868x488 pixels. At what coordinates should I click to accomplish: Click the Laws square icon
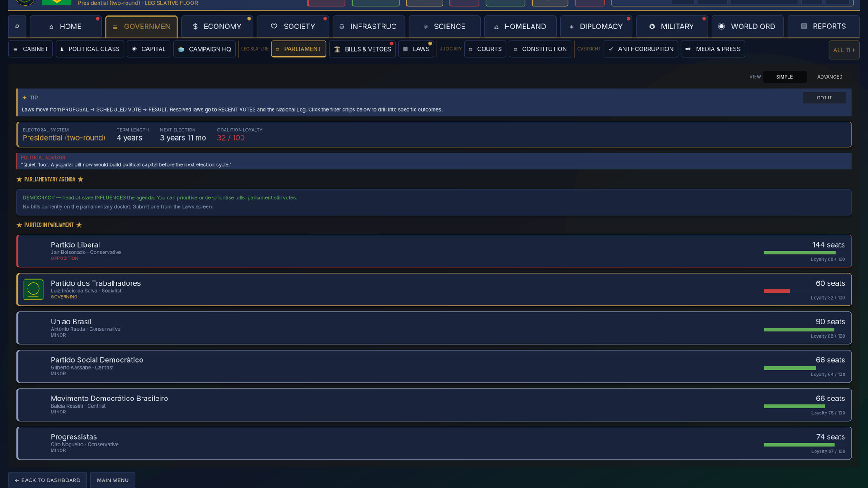point(406,49)
